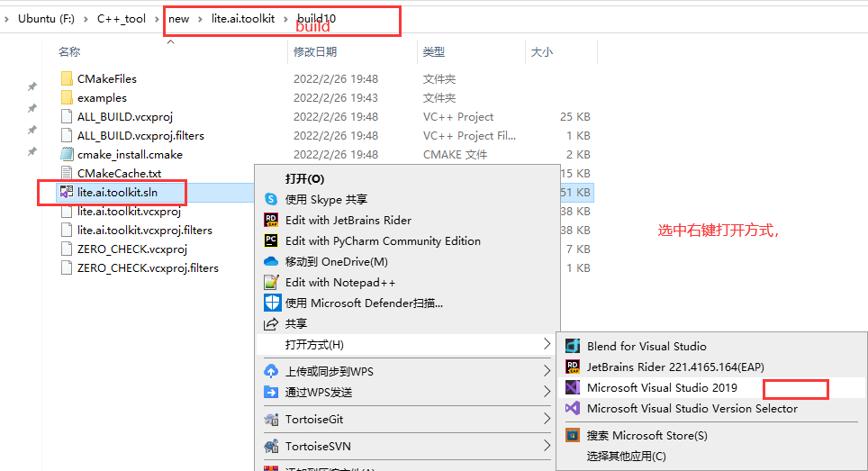The image size is (868, 471).
Task: Select ALL_BUILD.vcxproj.filters file
Action: (x=140, y=136)
